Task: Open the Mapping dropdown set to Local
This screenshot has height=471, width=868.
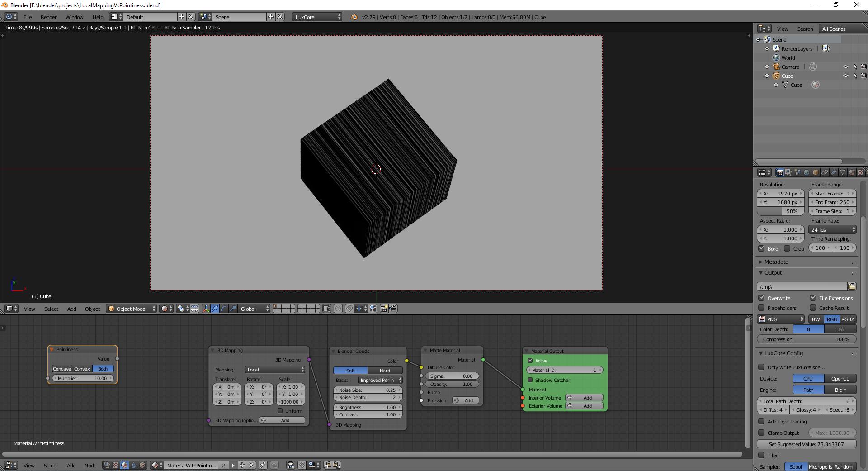Action: [274, 370]
